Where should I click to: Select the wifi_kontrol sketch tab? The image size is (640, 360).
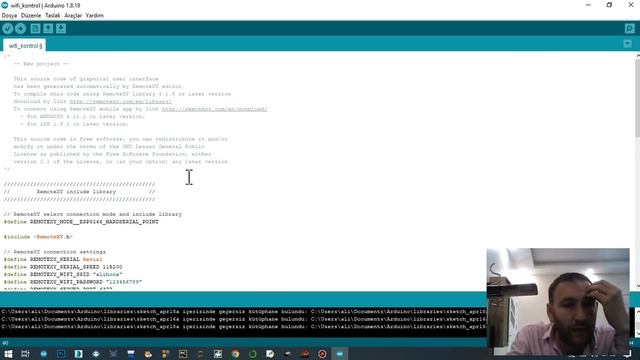[x=24, y=46]
